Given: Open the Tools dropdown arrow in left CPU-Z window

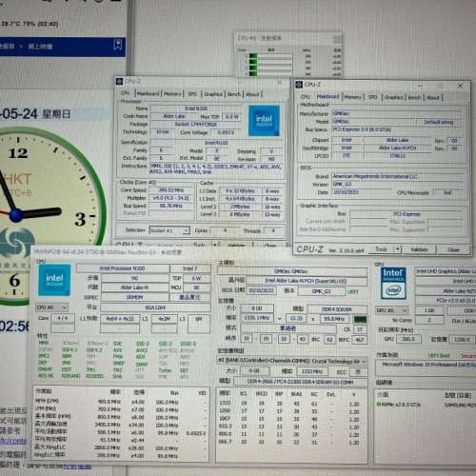Looking at the screenshot, I should [x=215, y=245].
